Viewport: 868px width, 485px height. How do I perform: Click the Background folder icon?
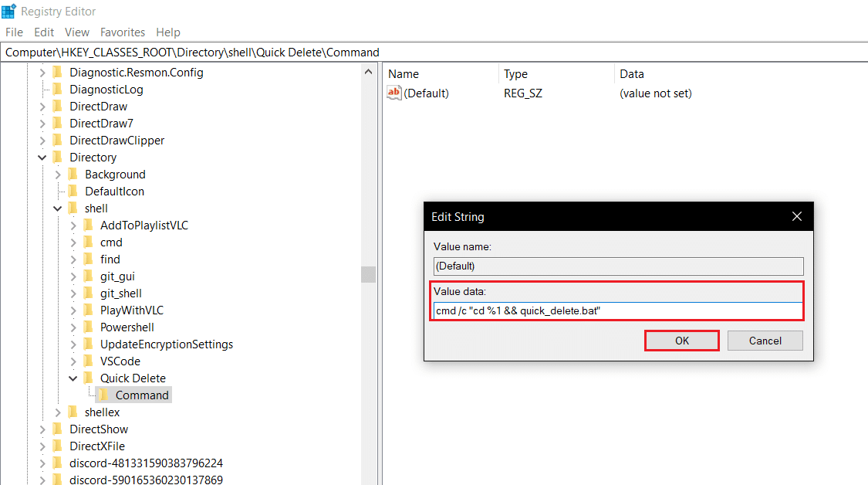[73, 175]
